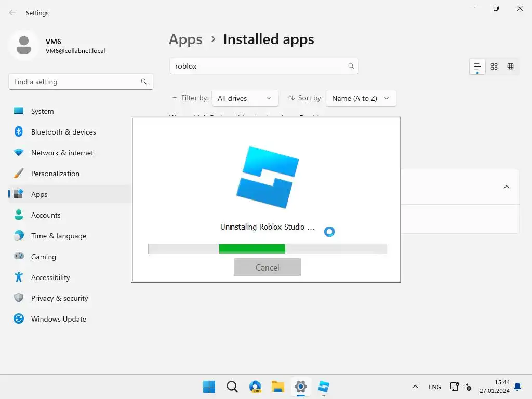Image resolution: width=532 pixels, height=399 pixels.
Task: Click the VM6 user avatar picture
Action: coord(24,46)
